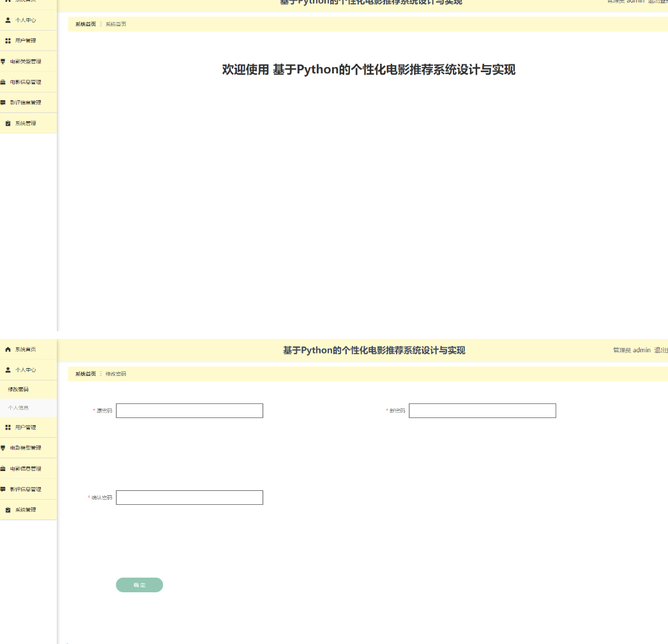Click the grid icon for 用户管理 on password page
The height and width of the screenshot is (644, 668).
pos(8,428)
